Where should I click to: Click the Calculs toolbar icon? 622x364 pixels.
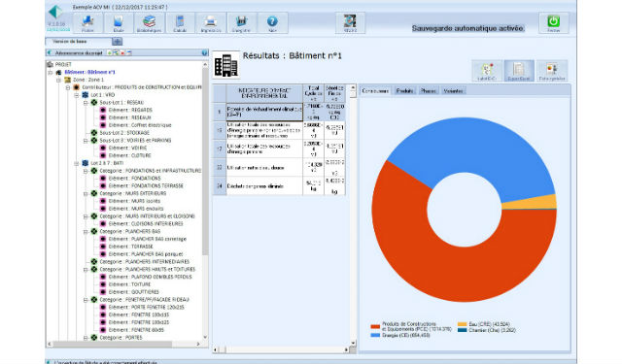point(180,23)
